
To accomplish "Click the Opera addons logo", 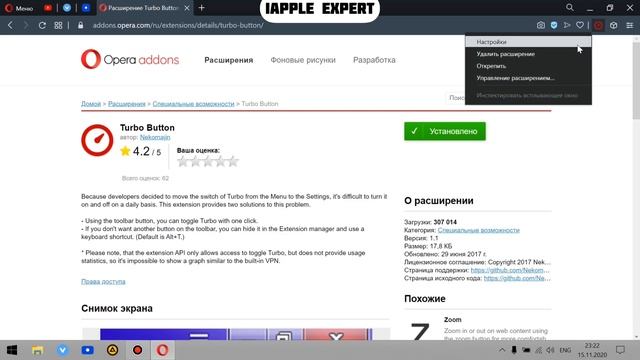I will click(x=130, y=60).
